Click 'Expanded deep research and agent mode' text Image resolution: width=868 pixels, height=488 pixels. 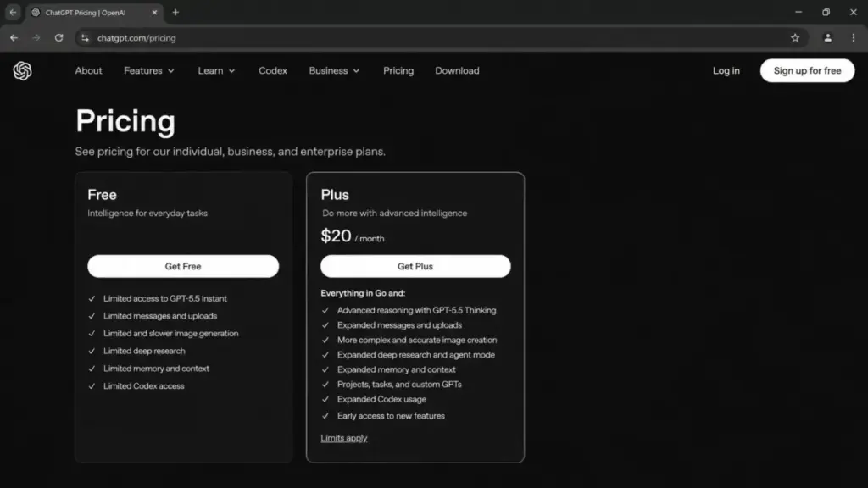(x=416, y=355)
